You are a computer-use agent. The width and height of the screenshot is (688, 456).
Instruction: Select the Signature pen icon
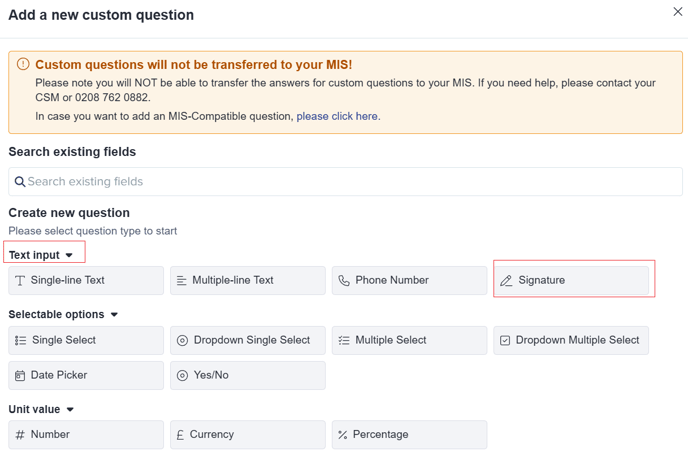coord(506,280)
